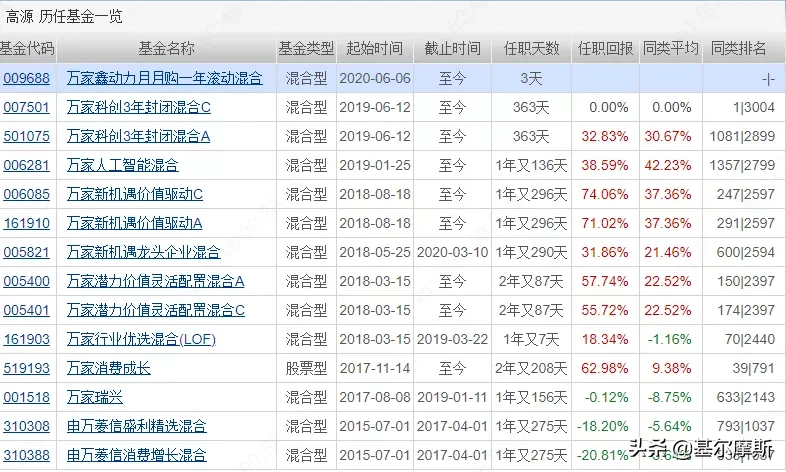
Task: Click the 基金类型 column header
Action: (x=306, y=49)
